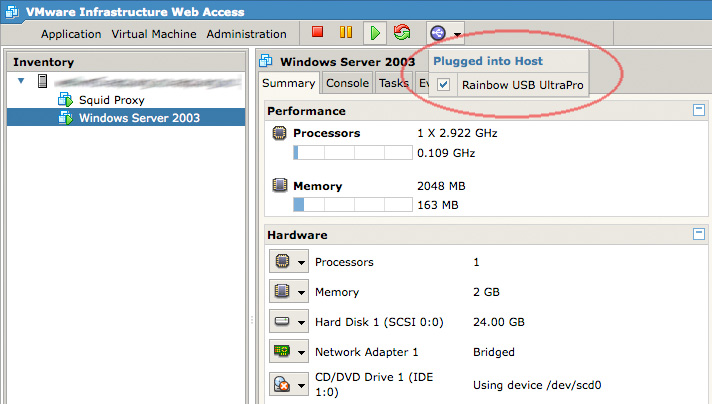Click the 24.00 GB disk size value
Image resolution: width=712 pixels, height=404 pixels.
(499, 322)
